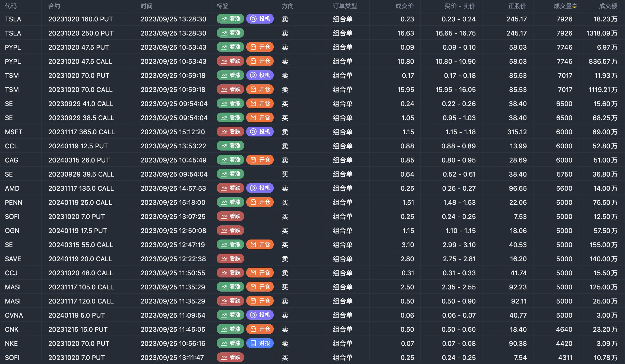Screen dimensions: 625x364
Task: Click 看涨 tag on TSLA 160.0 PUT row
Action: pos(231,19)
